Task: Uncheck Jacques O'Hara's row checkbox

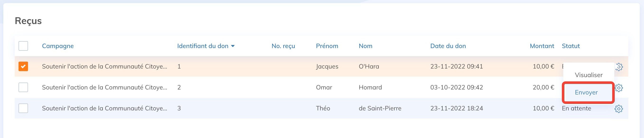Action: tap(23, 66)
